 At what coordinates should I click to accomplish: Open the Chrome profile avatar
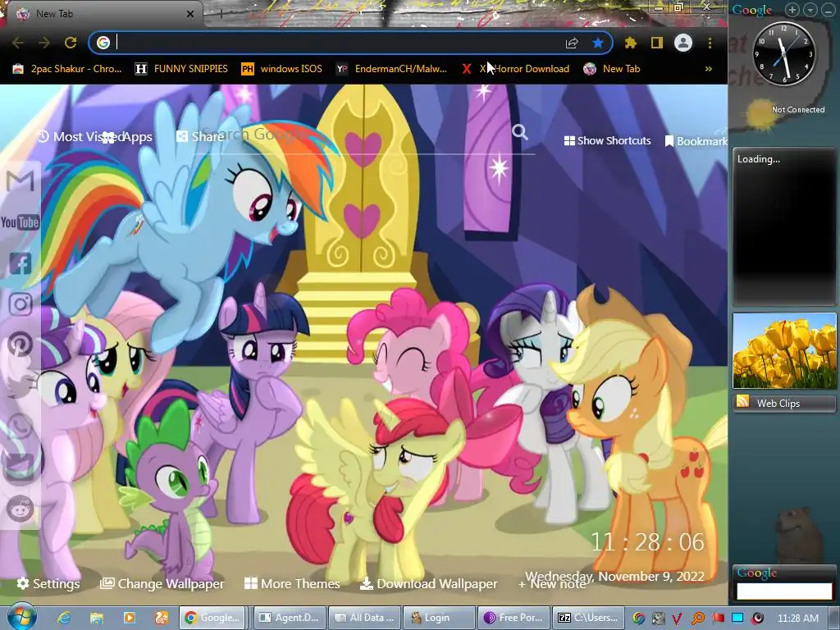683,43
